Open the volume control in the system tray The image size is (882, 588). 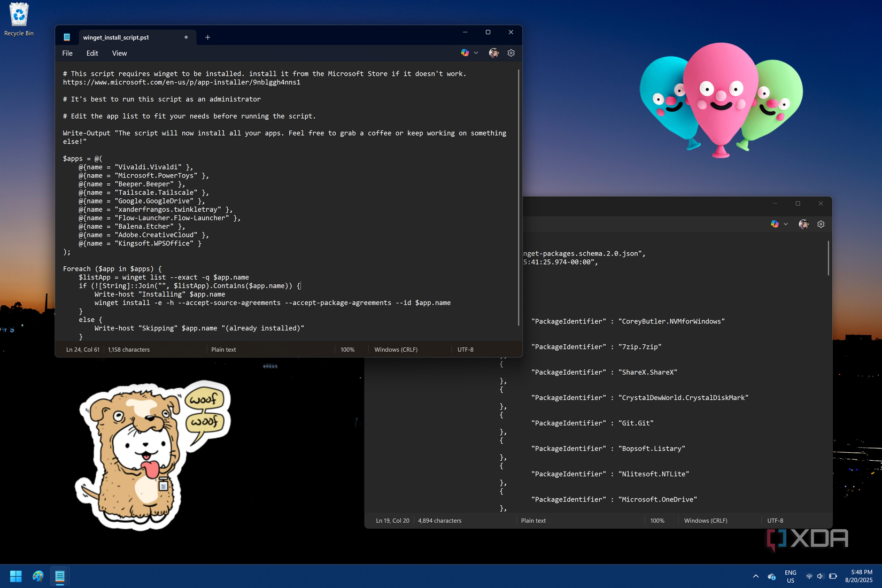point(821,576)
